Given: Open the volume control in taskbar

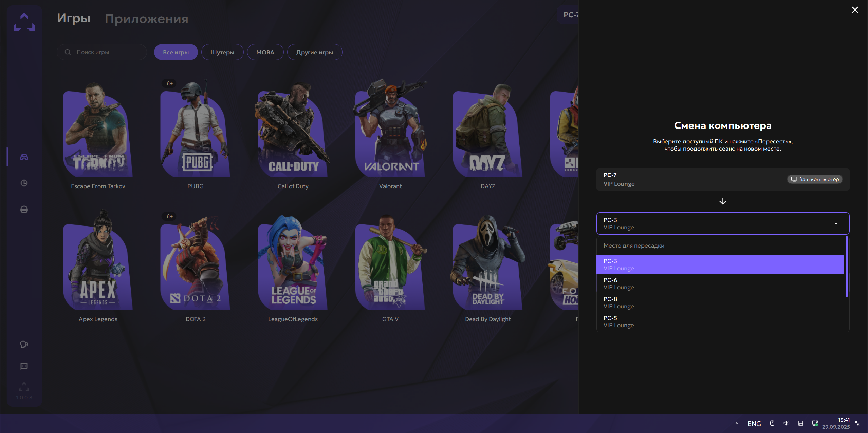Looking at the screenshot, I should tap(786, 423).
